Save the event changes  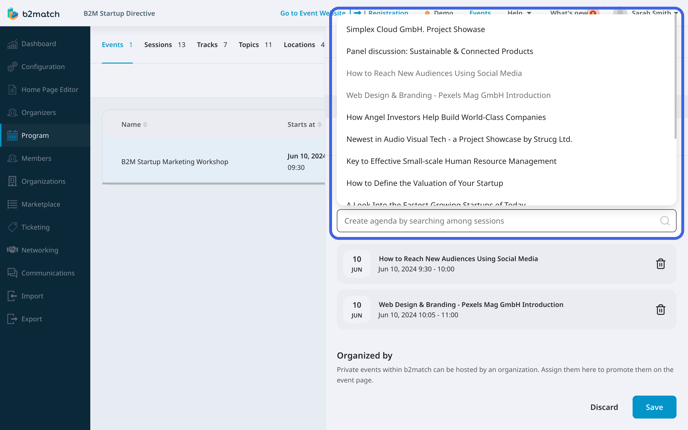654,407
